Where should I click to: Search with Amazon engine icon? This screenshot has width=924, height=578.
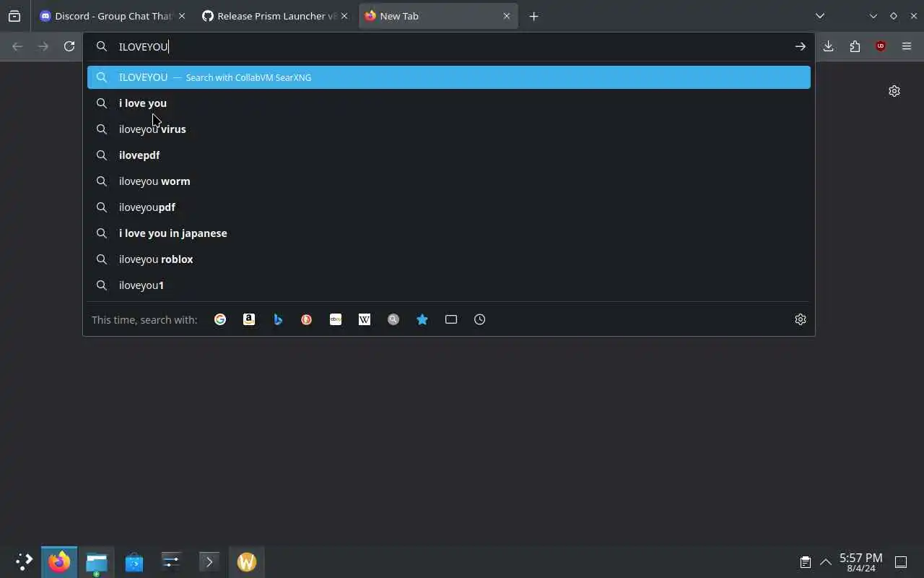pos(249,319)
